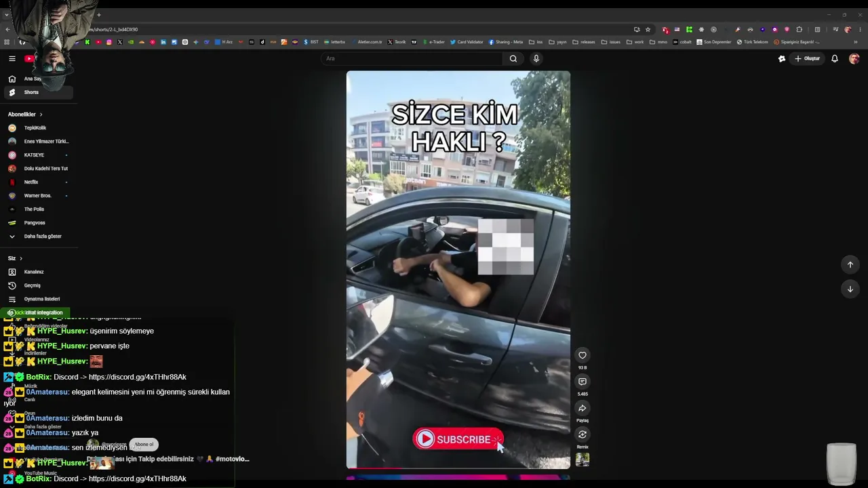Open the Aletler.com.tr bookmark
This screenshot has height=488, width=868.
(x=367, y=42)
